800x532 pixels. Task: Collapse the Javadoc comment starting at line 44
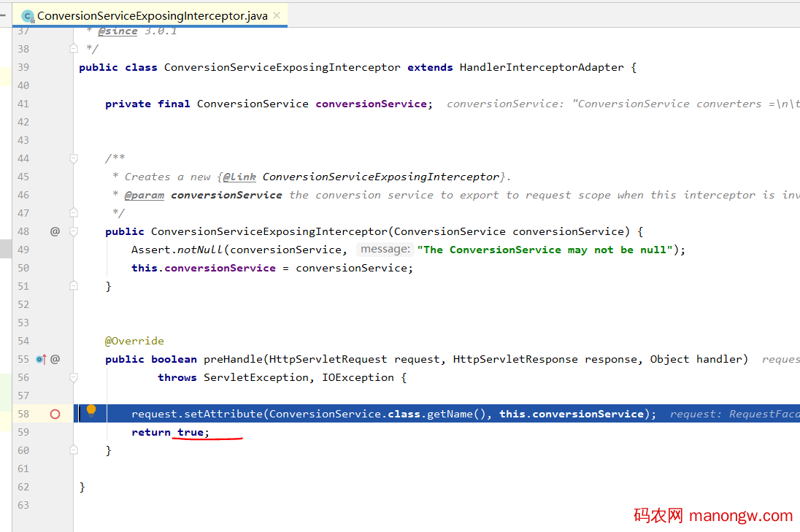[x=73, y=158]
